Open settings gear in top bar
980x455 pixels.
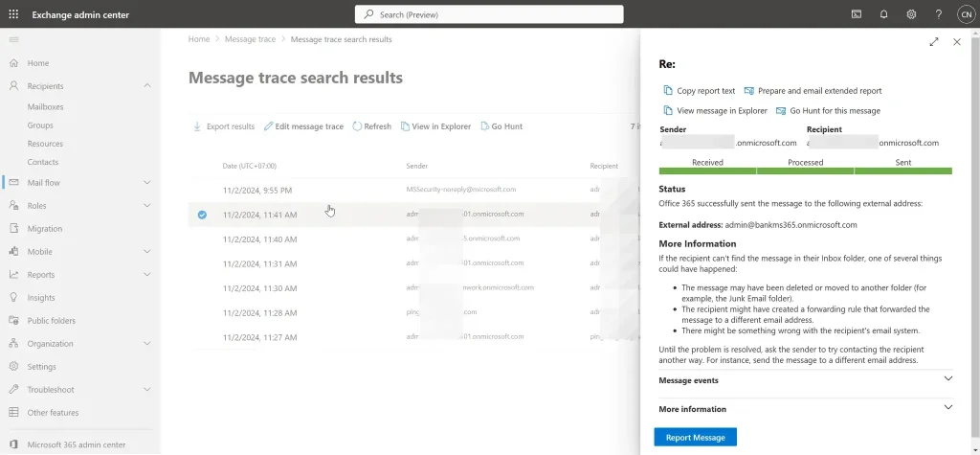point(911,14)
